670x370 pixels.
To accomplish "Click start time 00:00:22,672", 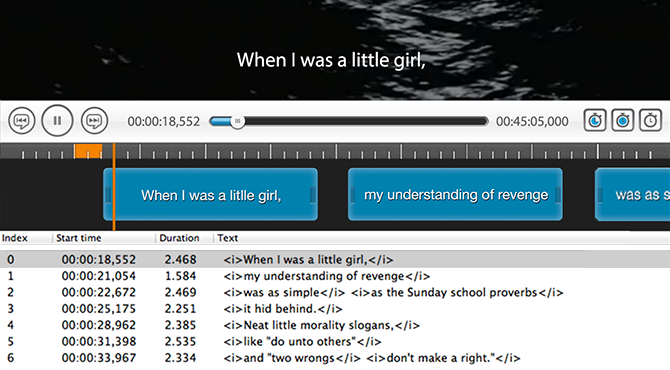I will pyautogui.click(x=99, y=292).
